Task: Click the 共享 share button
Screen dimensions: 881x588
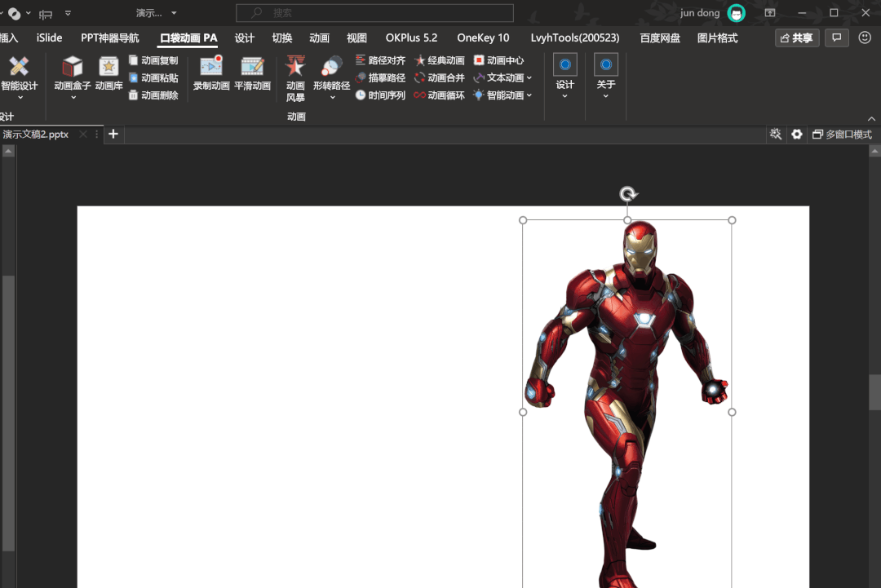Action: pos(797,38)
